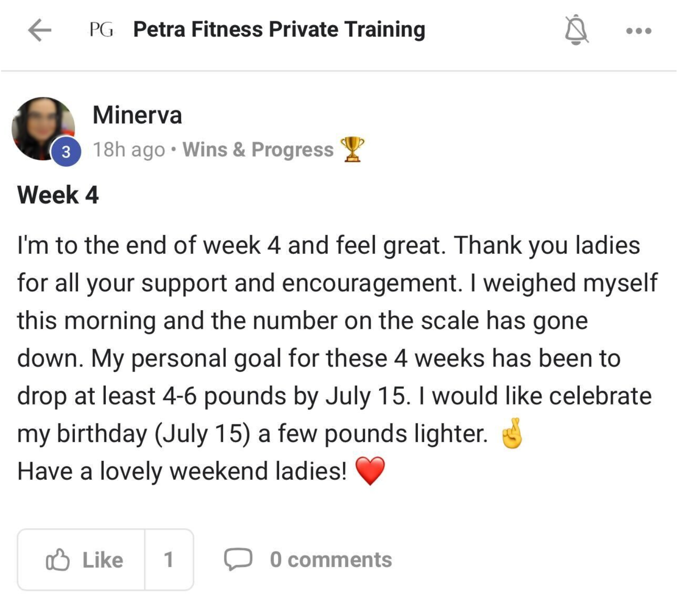The height and width of the screenshot is (616, 678).
Task: Open Petra Fitness Private Training group title
Action: coord(279,30)
